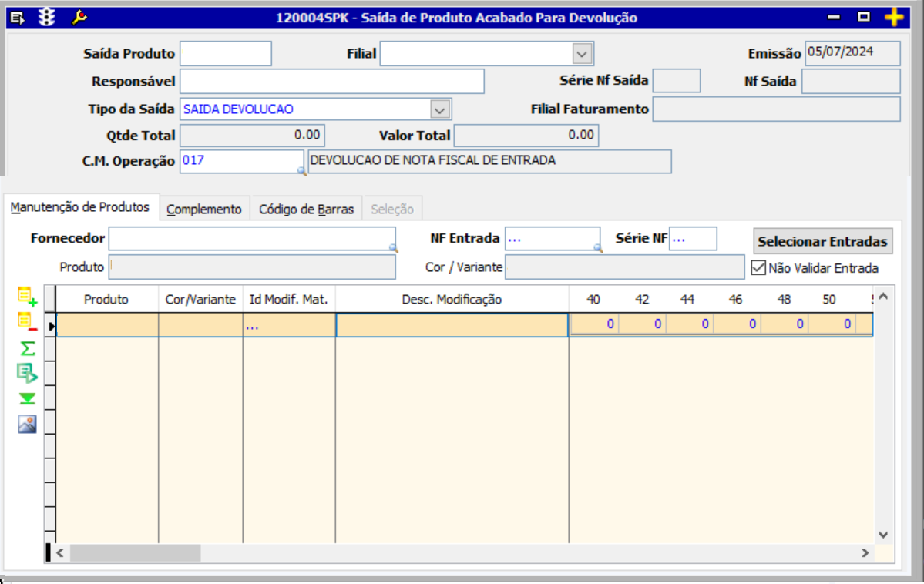
Task: Click the remove row icon with red minus
Action: coord(27,321)
